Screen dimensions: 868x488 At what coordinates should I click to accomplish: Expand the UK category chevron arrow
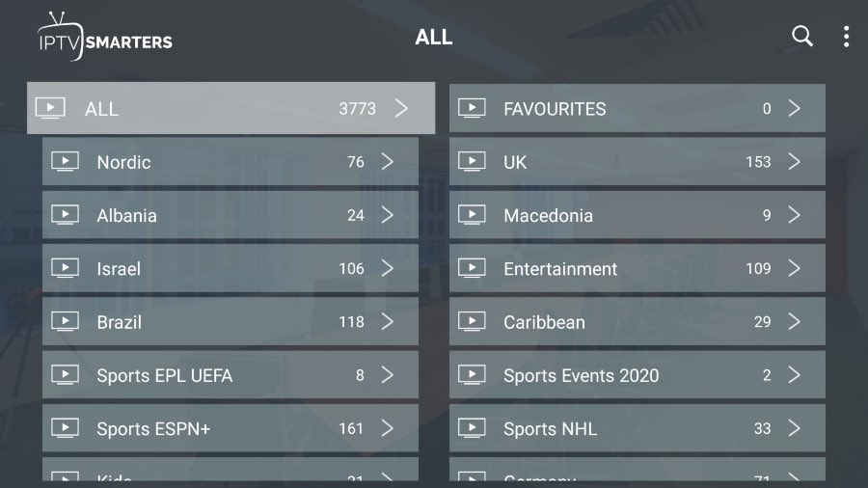tap(794, 162)
